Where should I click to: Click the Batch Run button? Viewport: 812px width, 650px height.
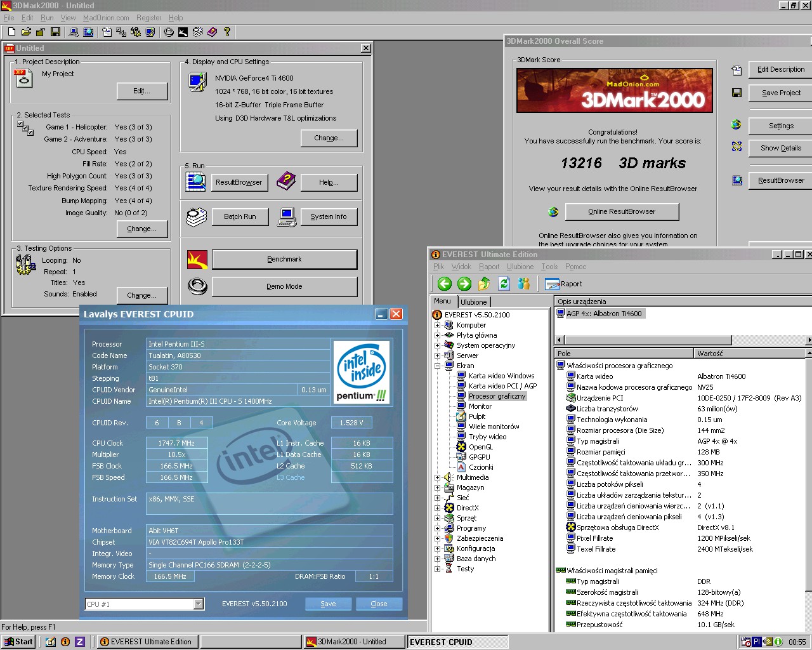click(x=240, y=216)
